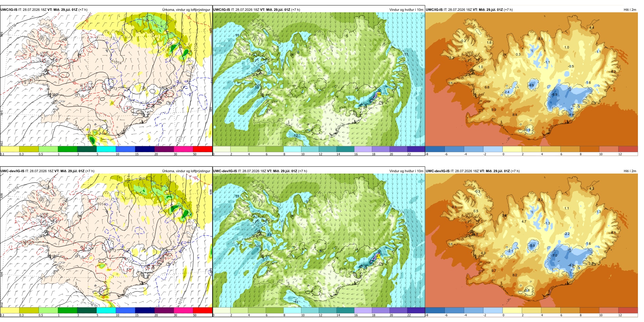Select the -6.9 glacier temperature on the top temperature map
644x322 pixels.
(554, 95)
